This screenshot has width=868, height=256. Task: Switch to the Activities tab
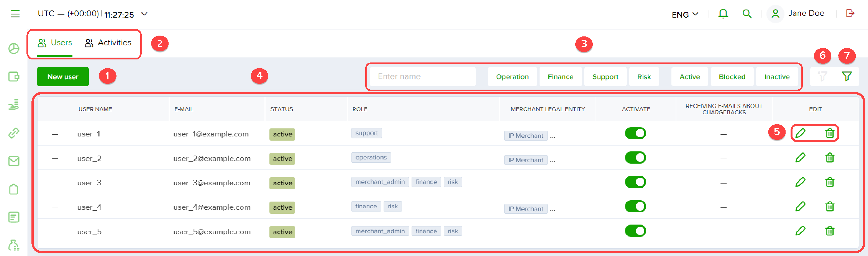click(x=108, y=43)
